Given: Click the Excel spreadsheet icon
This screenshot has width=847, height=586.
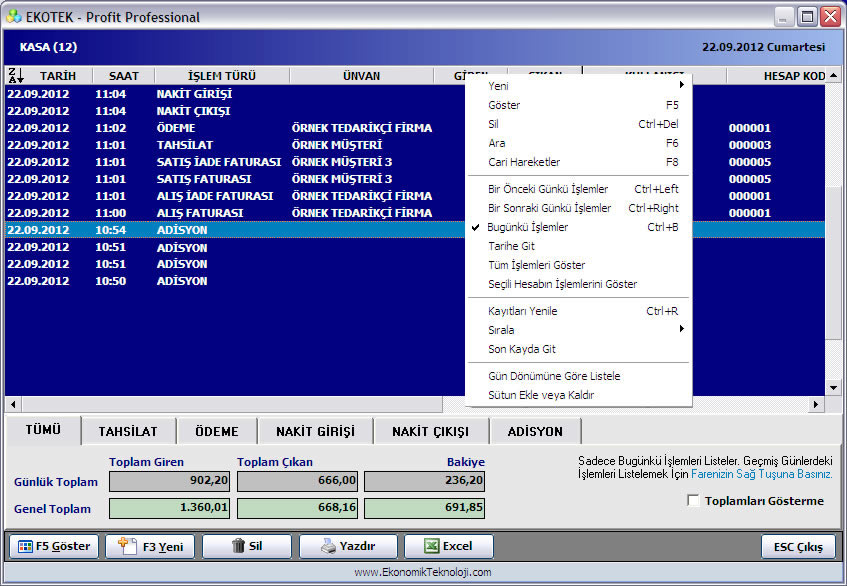Looking at the screenshot, I should coord(432,547).
